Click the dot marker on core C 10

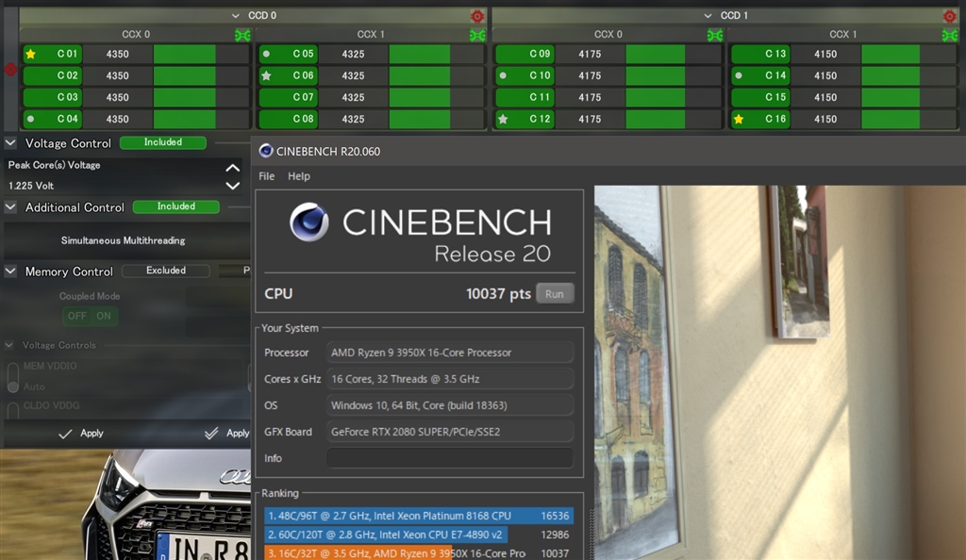coord(503,75)
